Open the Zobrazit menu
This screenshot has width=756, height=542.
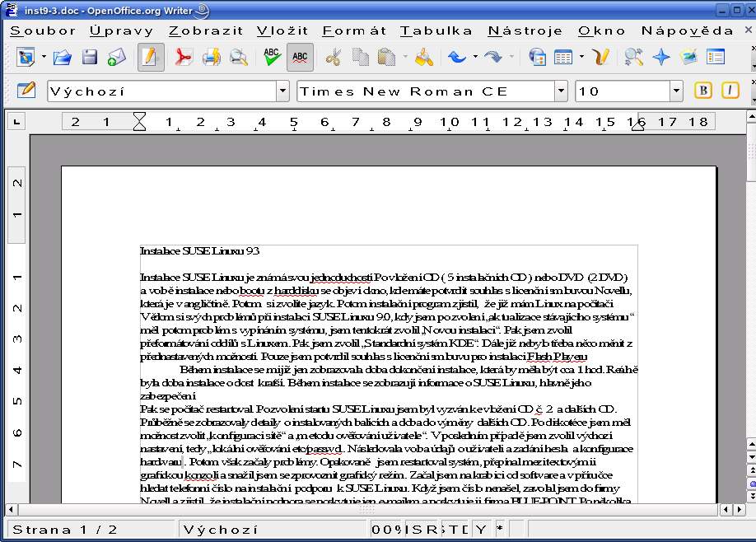206,30
